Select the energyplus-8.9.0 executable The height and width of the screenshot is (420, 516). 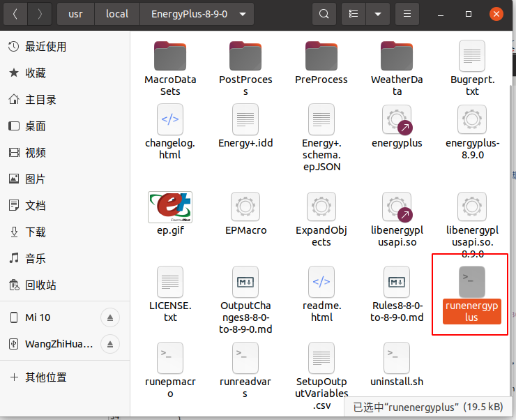pos(472,132)
